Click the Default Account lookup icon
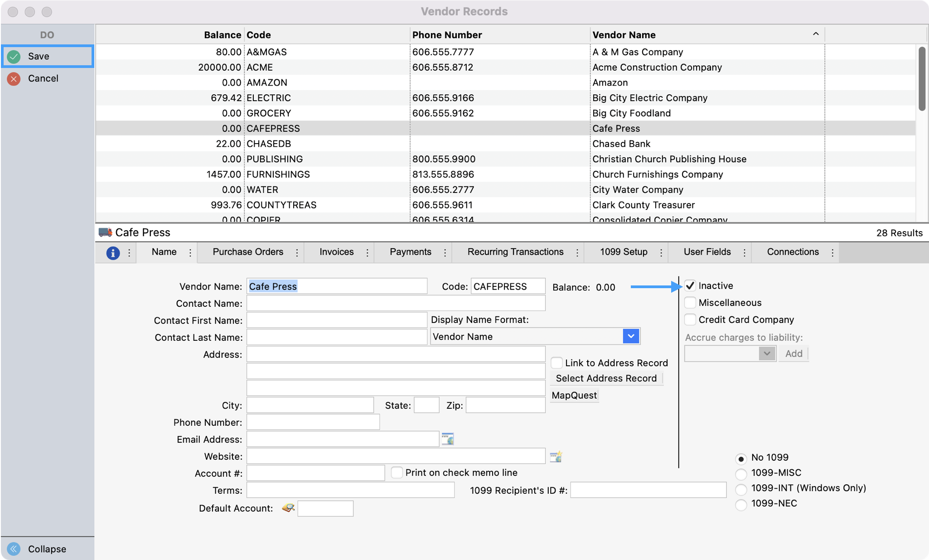This screenshot has height=560, width=929. coord(288,508)
